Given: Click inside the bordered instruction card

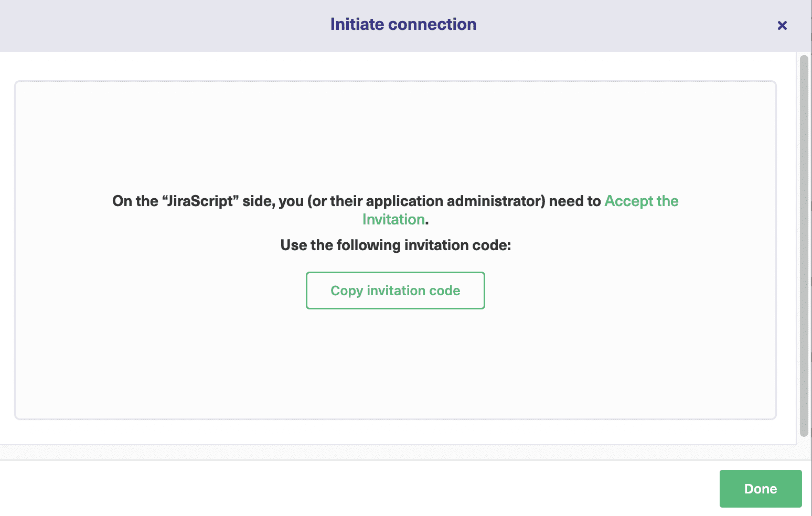Looking at the screenshot, I should 396,367.
